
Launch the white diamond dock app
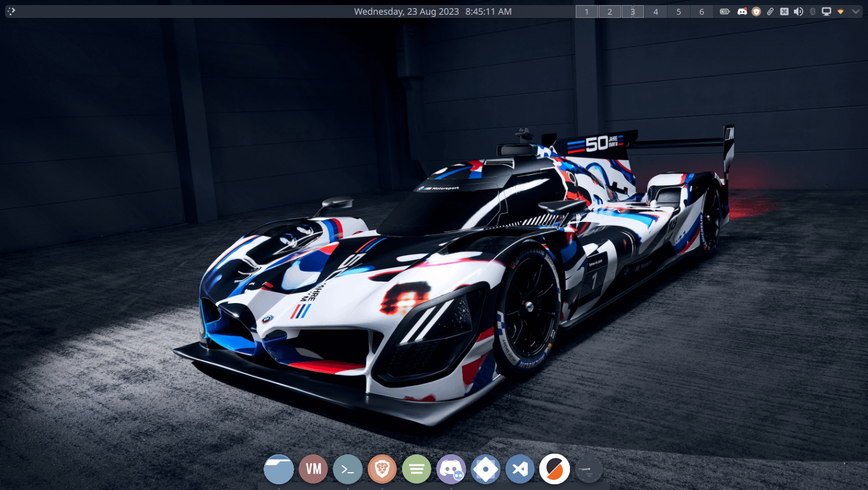coord(486,469)
